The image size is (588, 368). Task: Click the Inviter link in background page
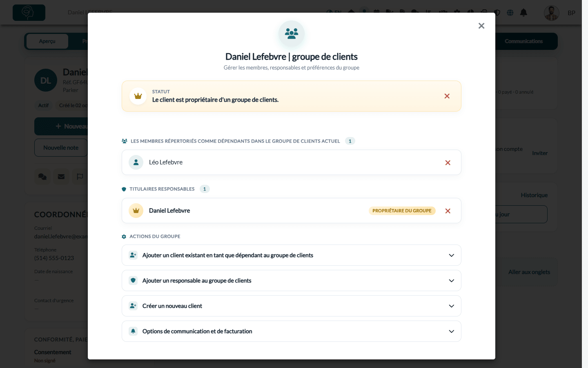pyautogui.click(x=540, y=153)
